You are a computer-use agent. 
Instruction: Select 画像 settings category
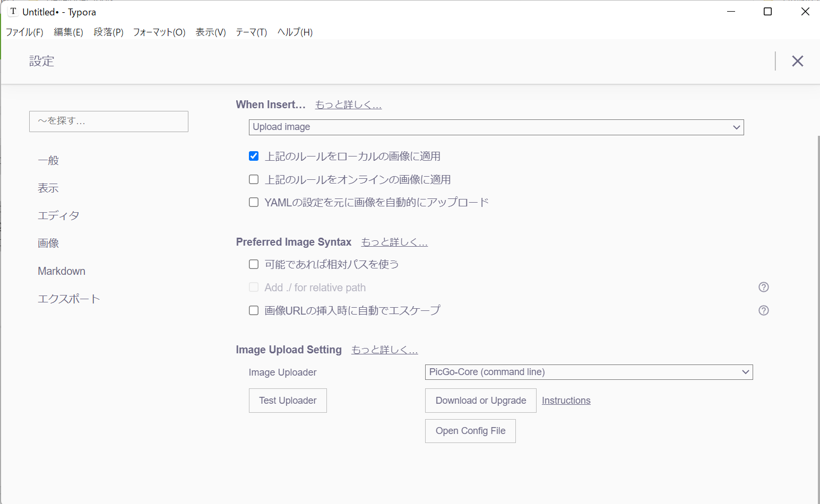48,243
